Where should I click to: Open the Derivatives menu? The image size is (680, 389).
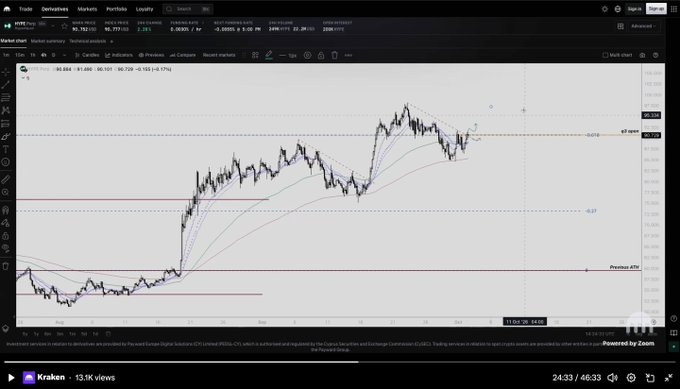55,9
